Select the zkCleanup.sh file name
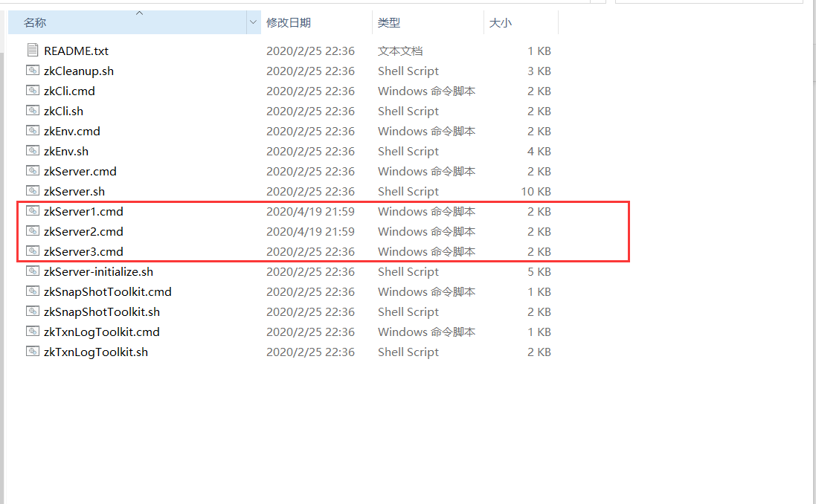 click(x=79, y=71)
